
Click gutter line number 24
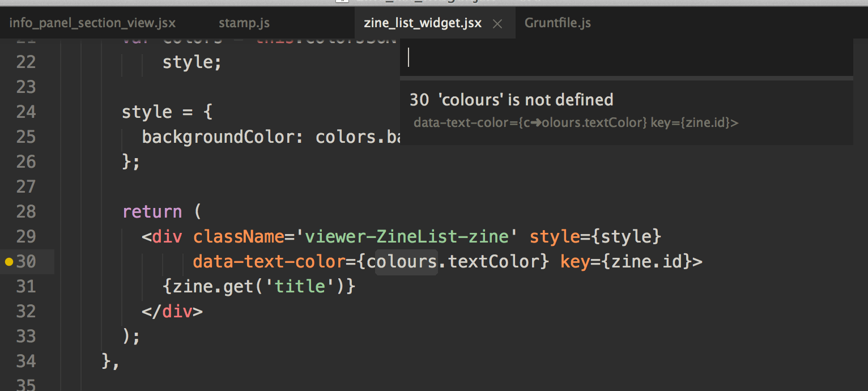(26, 112)
